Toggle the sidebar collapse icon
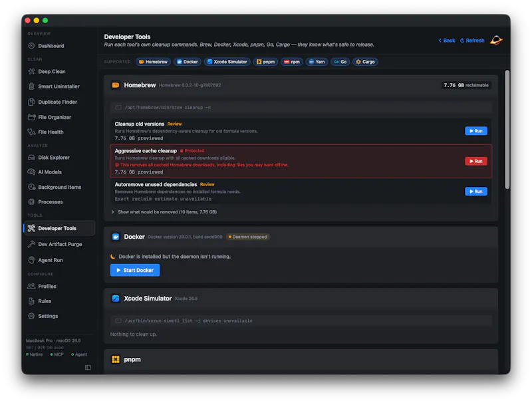 [88, 367]
